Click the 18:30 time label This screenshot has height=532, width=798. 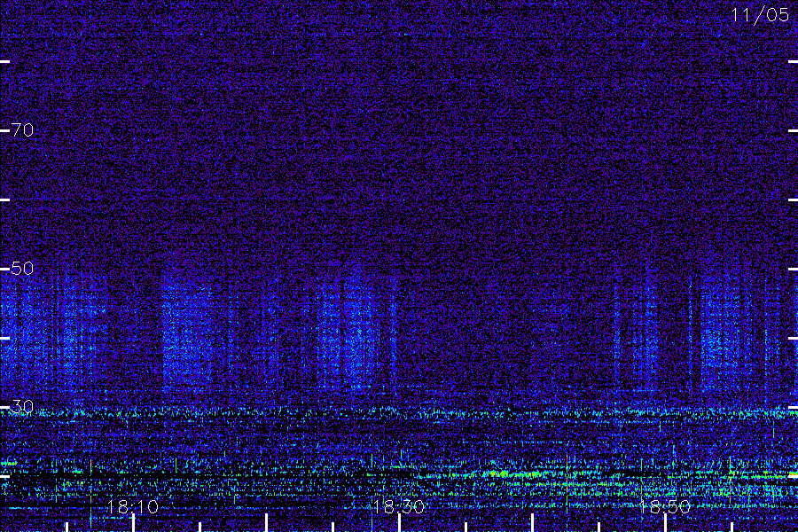coord(398,507)
